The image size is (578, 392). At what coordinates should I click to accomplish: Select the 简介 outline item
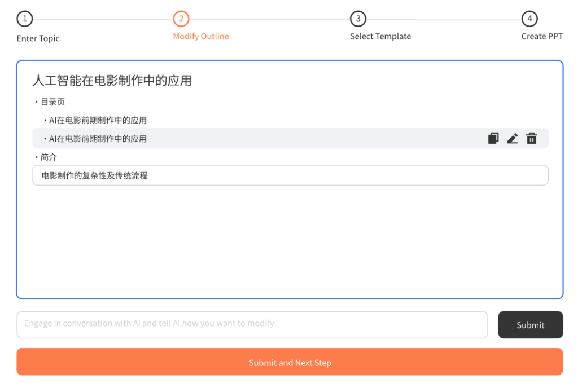49,157
